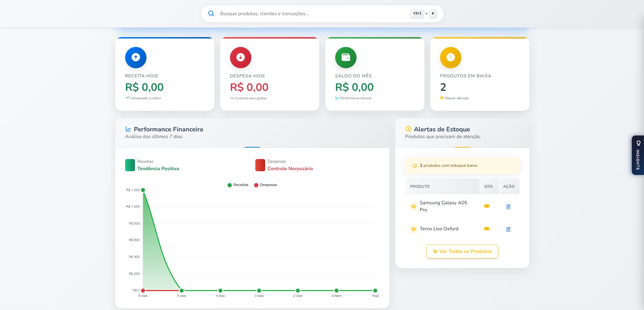Viewport: 644px width, 310px height.
Task: Focus the product search input field
Action: [311, 14]
